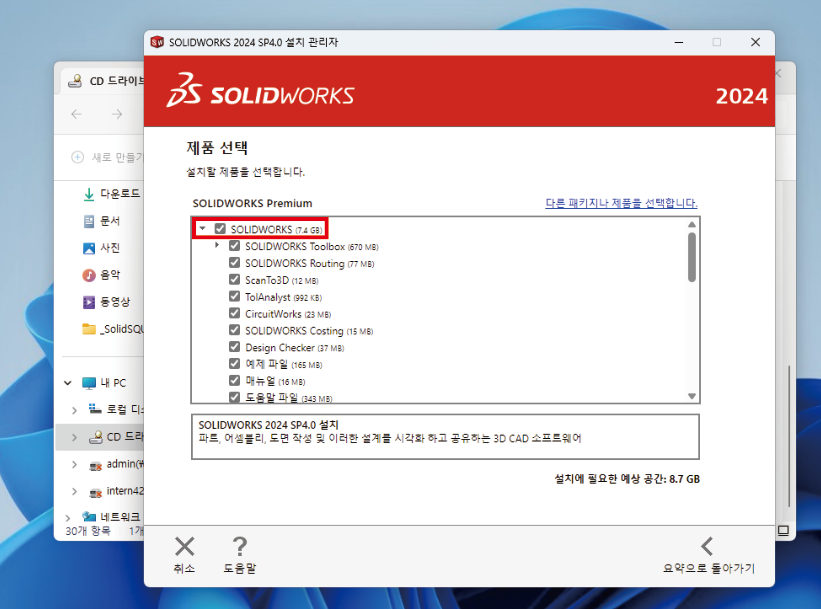Click the SOLIDWORKS installer title bar icon
821x609 pixels.
157,42
